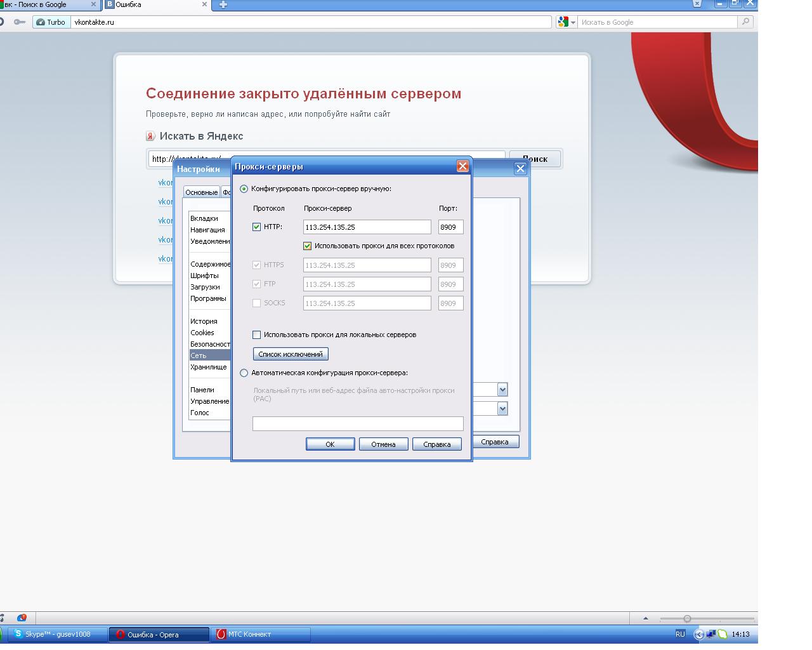Toggle use proxy for all protocols
This screenshot has width=812, height=650.
(308, 246)
